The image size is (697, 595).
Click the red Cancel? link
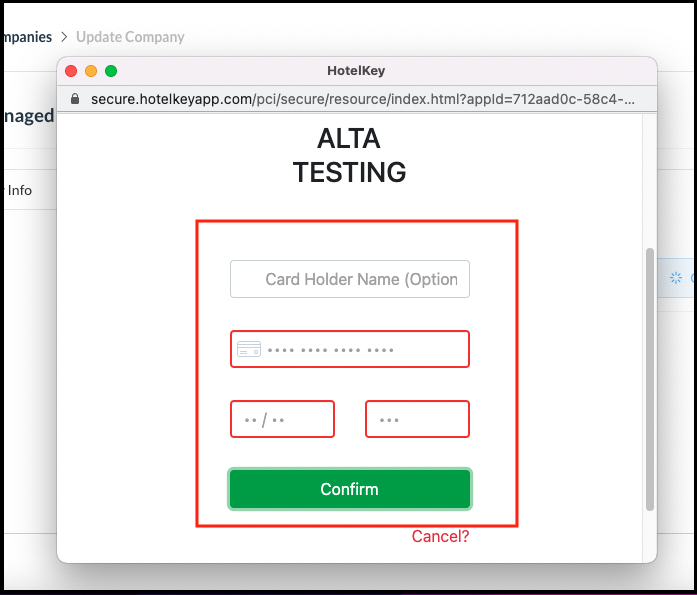point(440,536)
